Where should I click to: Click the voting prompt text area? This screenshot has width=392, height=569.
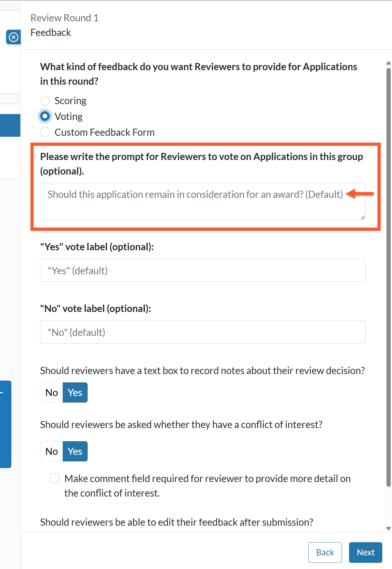click(x=203, y=201)
